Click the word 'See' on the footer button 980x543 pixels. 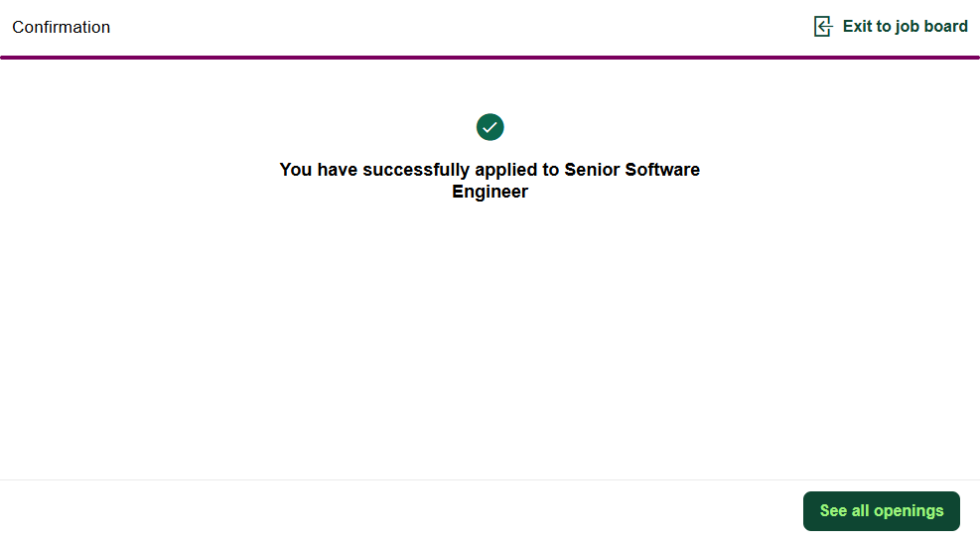click(x=833, y=511)
